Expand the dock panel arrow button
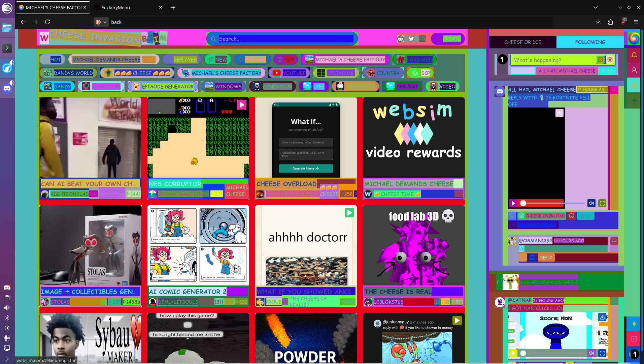This screenshot has height=364, width=644. pos(7,48)
